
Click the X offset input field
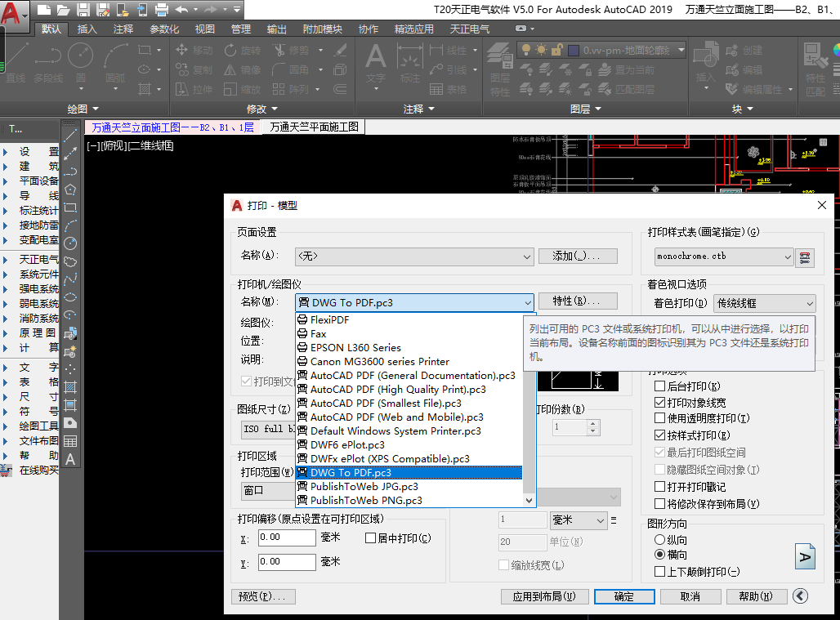[287, 537]
